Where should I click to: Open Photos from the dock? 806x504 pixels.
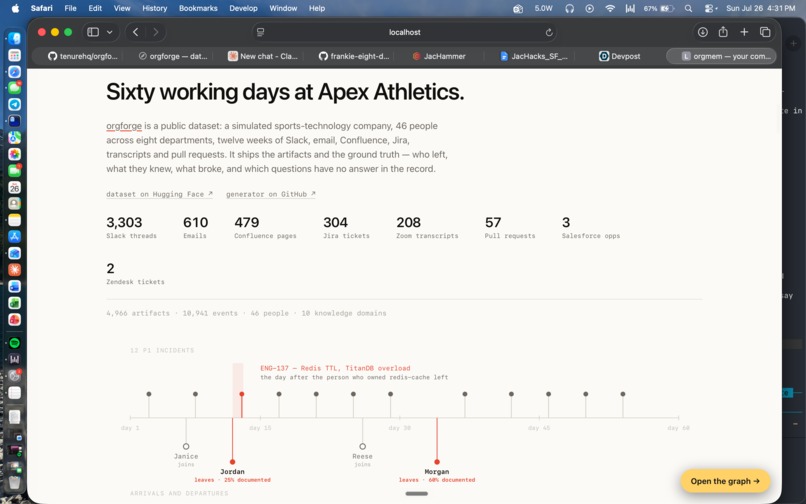pyautogui.click(x=14, y=154)
